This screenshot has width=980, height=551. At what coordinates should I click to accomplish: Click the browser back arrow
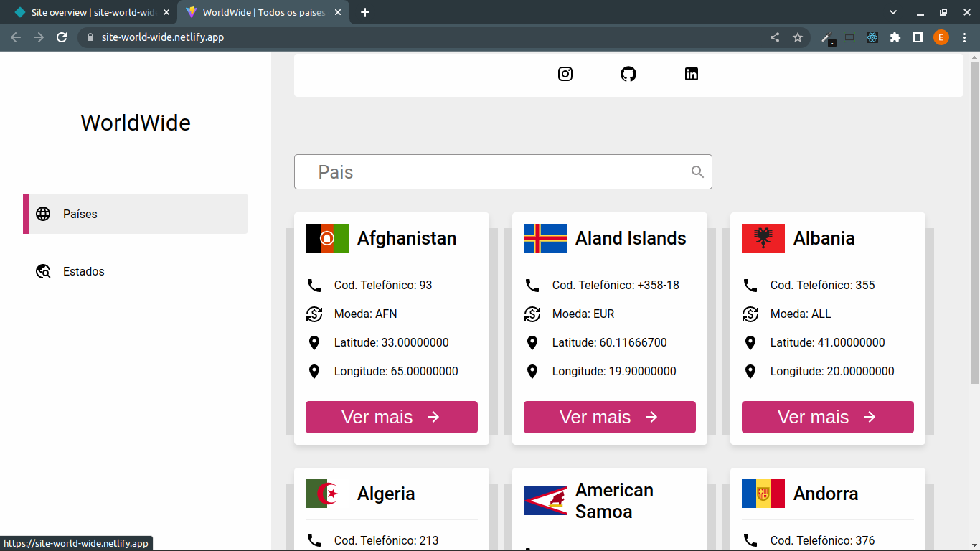16,37
